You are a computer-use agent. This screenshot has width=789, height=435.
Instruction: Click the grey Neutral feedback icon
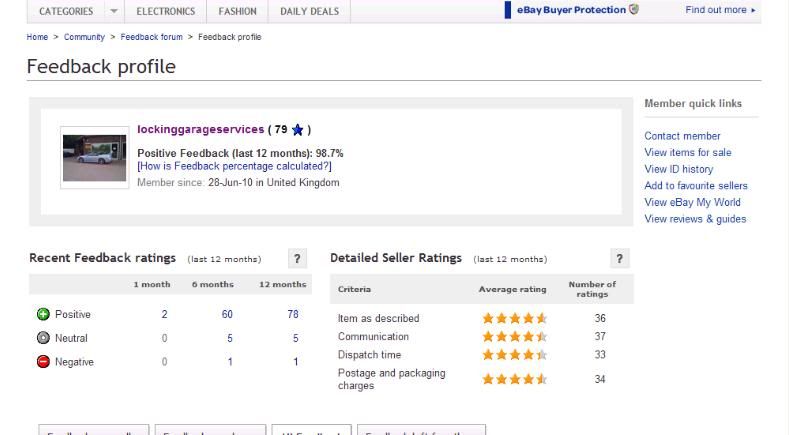[43, 338]
